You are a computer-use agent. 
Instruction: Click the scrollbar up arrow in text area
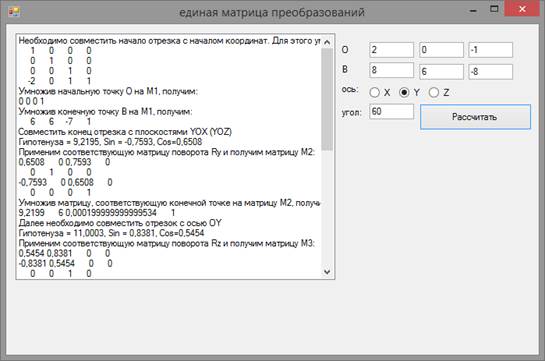(x=327, y=42)
